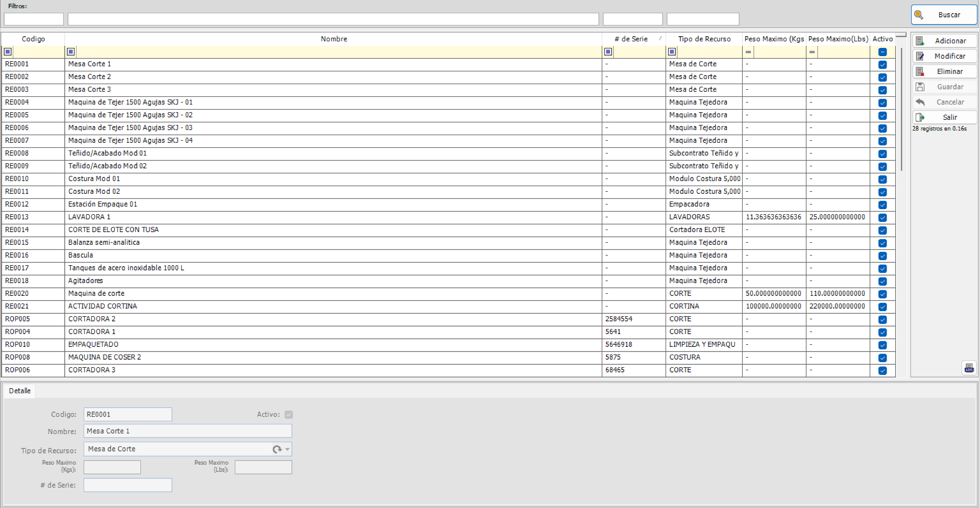Click the Guardar diskette save icon
Image resolution: width=980 pixels, height=508 pixels.
pyautogui.click(x=921, y=87)
